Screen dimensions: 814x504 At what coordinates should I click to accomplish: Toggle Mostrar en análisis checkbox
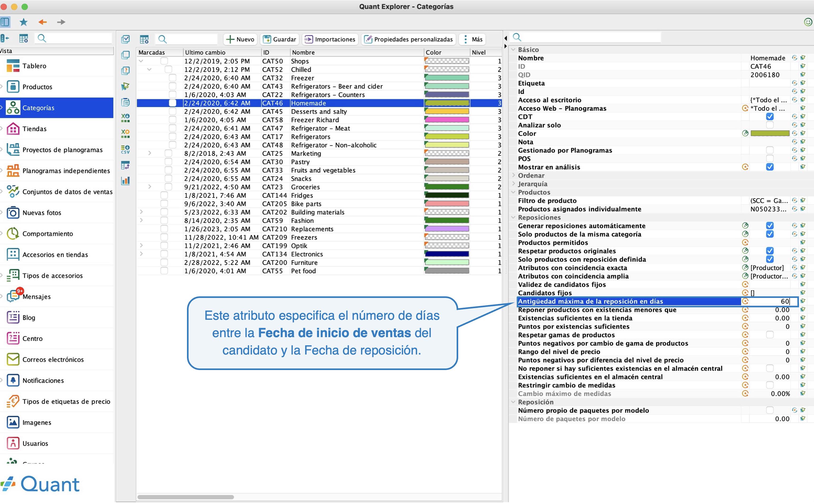pos(770,167)
